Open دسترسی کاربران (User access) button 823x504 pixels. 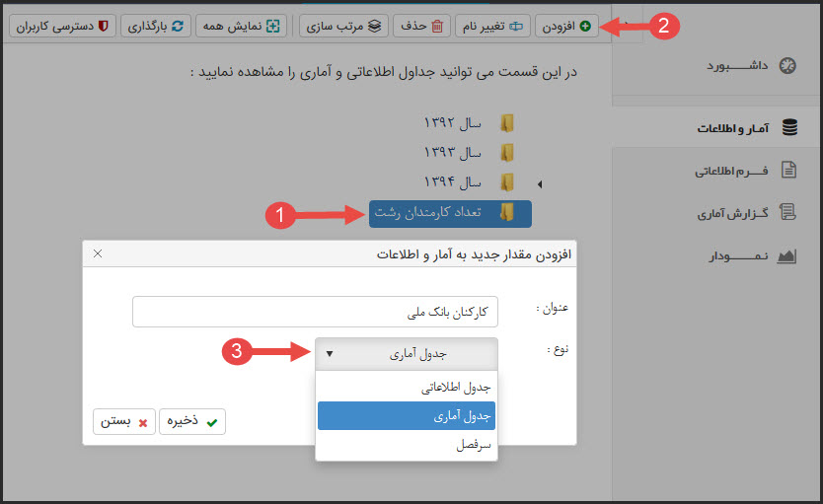click(64, 26)
